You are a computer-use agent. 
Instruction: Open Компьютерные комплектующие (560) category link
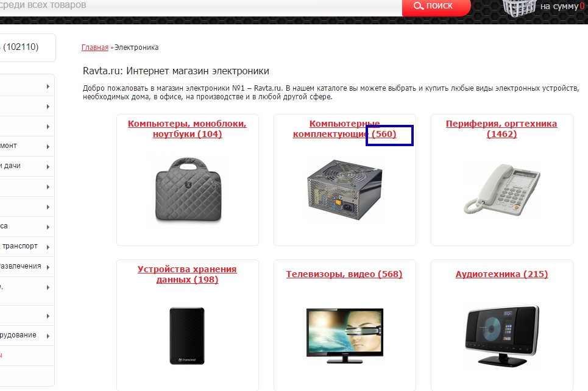pyautogui.click(x=344, y=129)
